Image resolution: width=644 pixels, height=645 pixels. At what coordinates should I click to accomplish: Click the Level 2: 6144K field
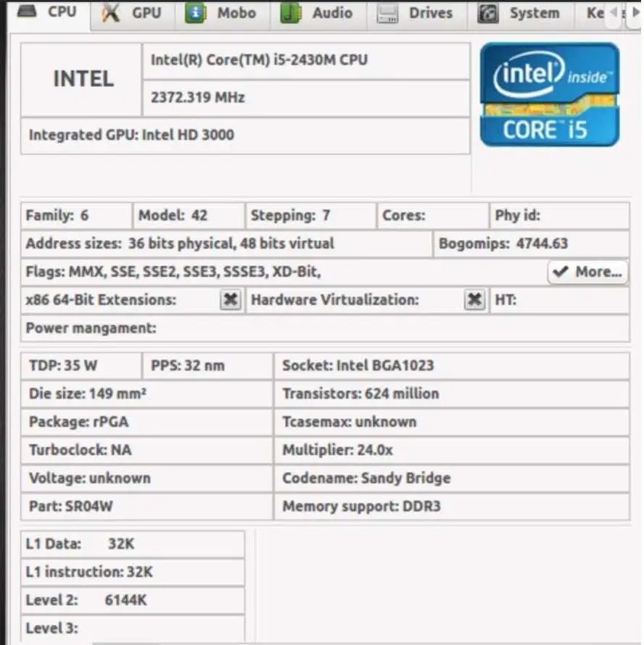pos(133,601)
